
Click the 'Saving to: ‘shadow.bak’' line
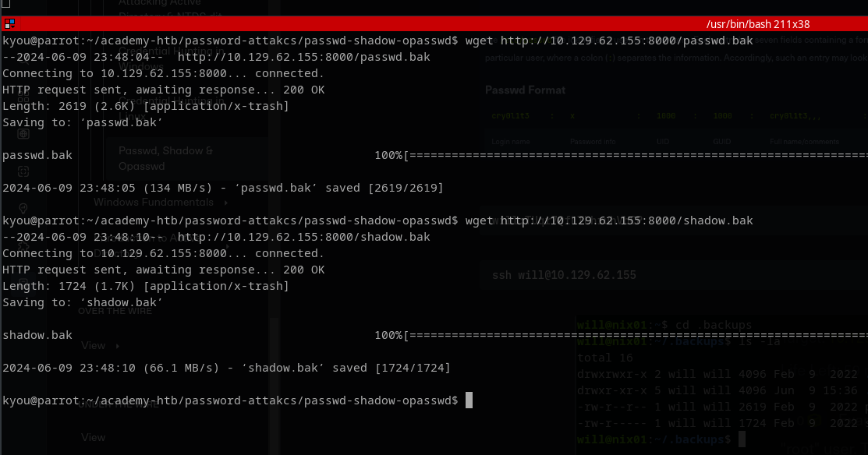(83, 302)
